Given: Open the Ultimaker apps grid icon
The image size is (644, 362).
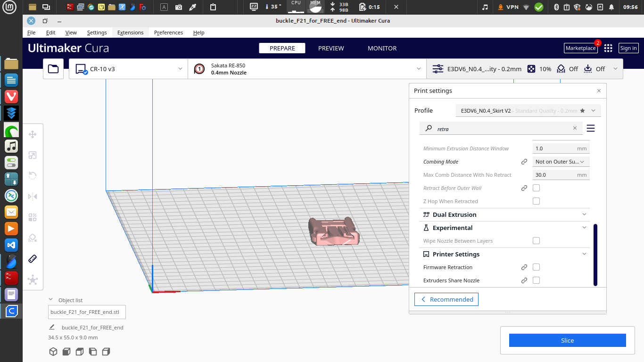Looking at the screenshot, I should 608,48.
